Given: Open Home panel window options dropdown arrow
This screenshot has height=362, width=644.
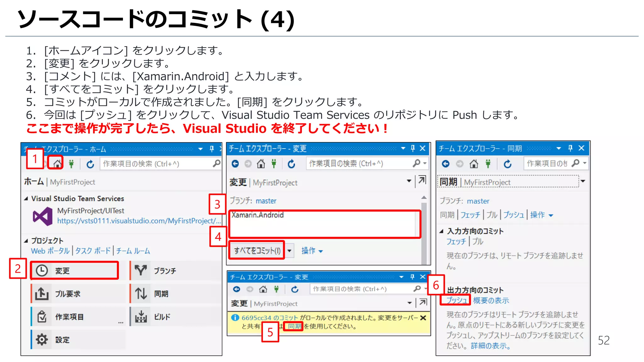Looking at the screenshot, I should 200,149.
